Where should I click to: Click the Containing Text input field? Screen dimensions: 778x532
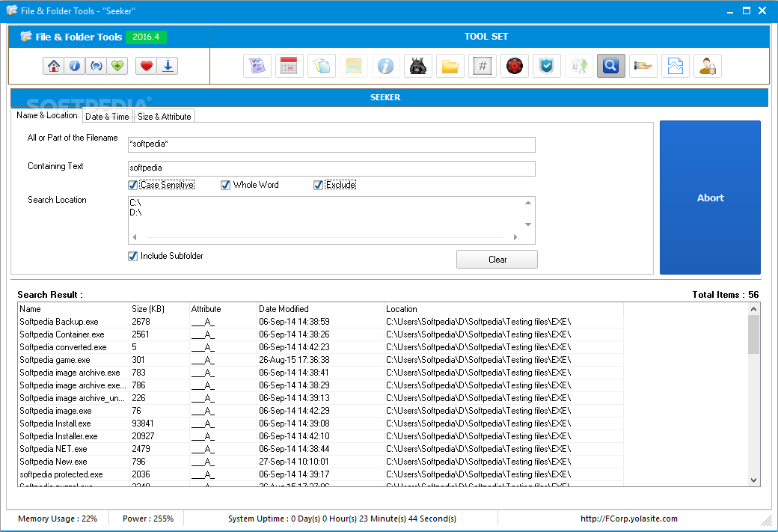331,168
